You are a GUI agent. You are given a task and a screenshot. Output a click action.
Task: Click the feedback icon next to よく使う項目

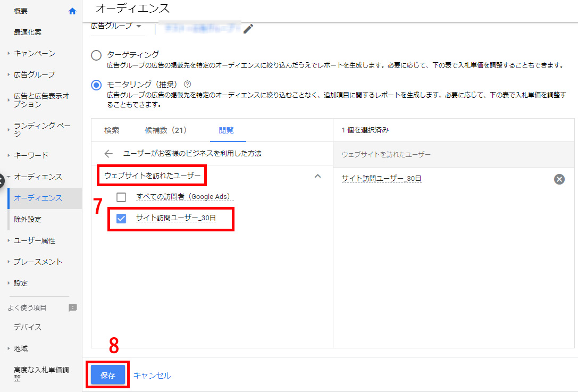73,307
